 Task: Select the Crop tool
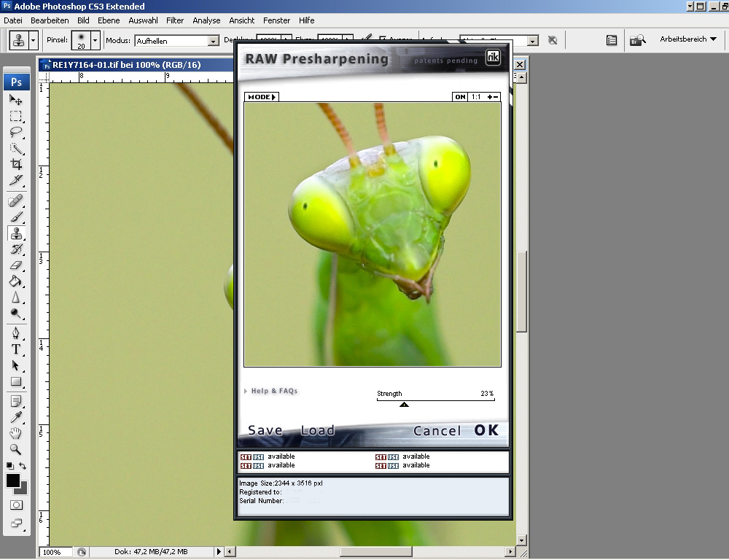[16, 164]
